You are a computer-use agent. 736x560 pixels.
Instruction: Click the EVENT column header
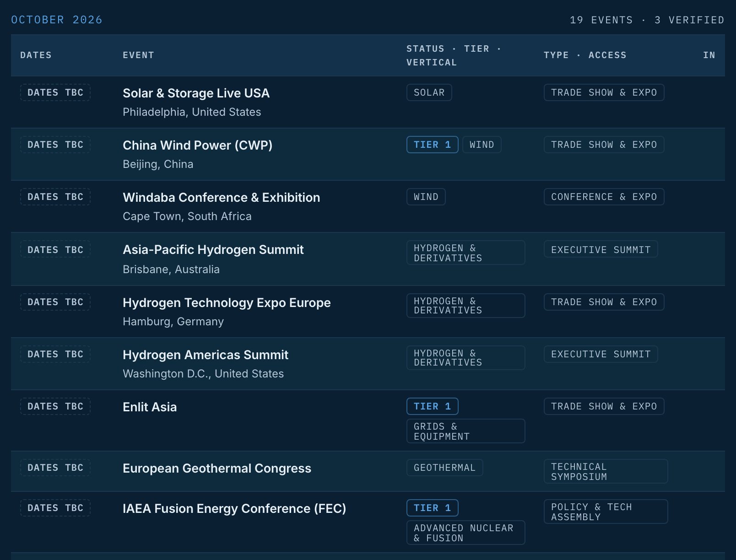pyautogui.click(x=138, y=55)
